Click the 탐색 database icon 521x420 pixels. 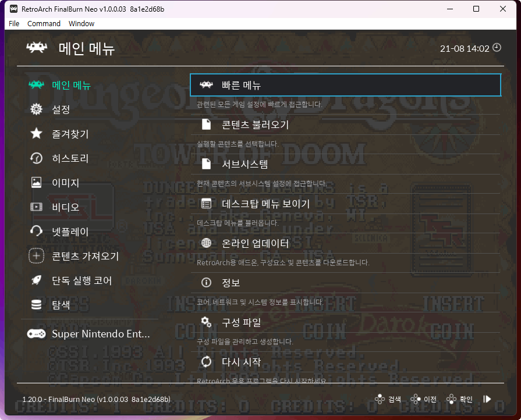point(36,304)
